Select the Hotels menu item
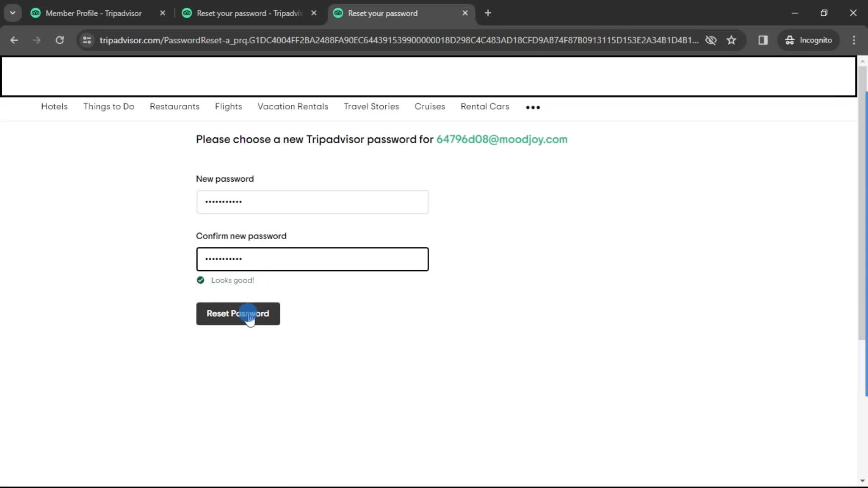 tap(54, 106)
